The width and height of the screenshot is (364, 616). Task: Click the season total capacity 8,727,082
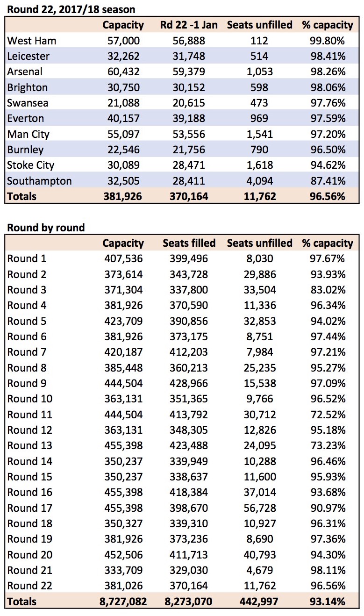coord(123,602)
